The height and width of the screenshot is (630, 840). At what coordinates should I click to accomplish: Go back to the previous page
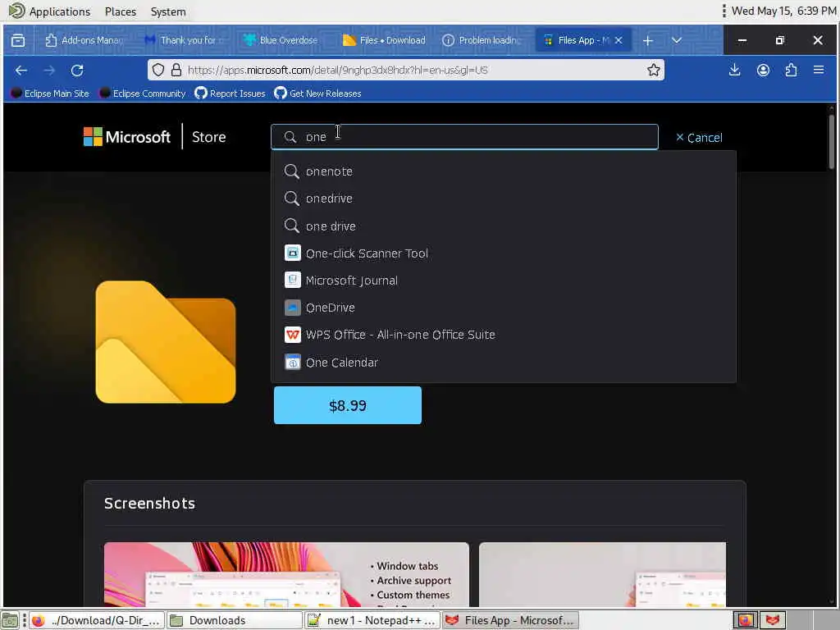click(x=21, y=71)
